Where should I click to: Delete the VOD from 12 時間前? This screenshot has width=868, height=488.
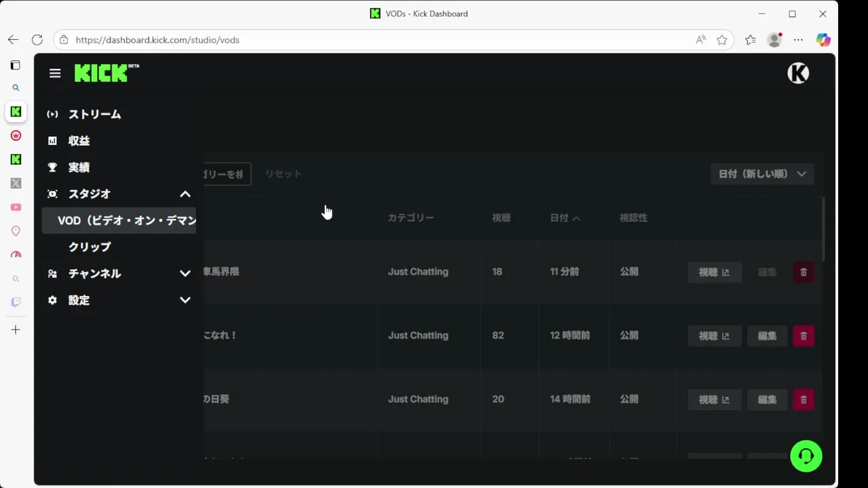(804, 336)
